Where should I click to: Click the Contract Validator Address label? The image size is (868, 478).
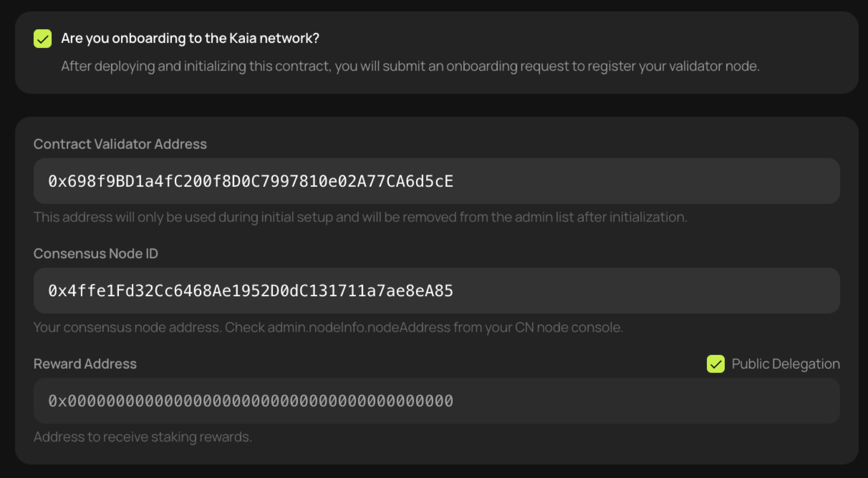point(120,144)
